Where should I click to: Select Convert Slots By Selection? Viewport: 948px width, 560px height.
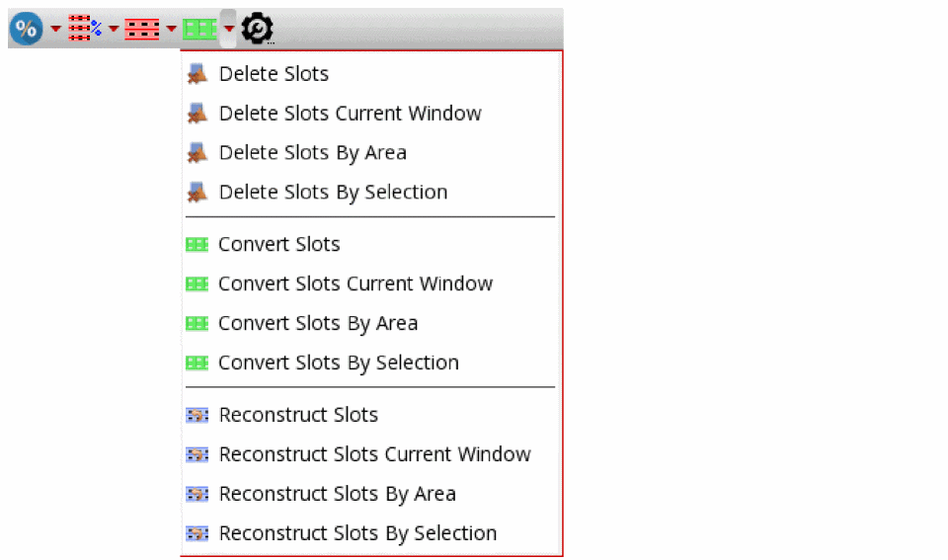(x=338, y=363)
